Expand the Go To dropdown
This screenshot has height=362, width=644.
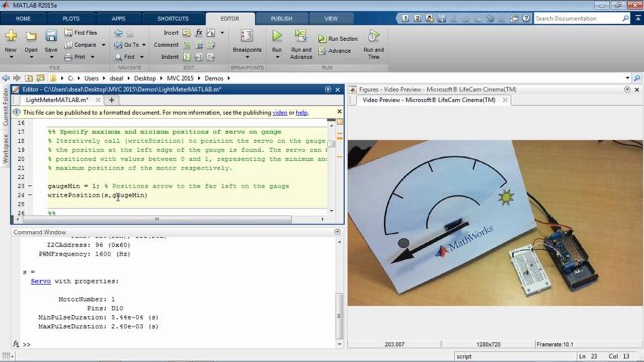point(143,45)
